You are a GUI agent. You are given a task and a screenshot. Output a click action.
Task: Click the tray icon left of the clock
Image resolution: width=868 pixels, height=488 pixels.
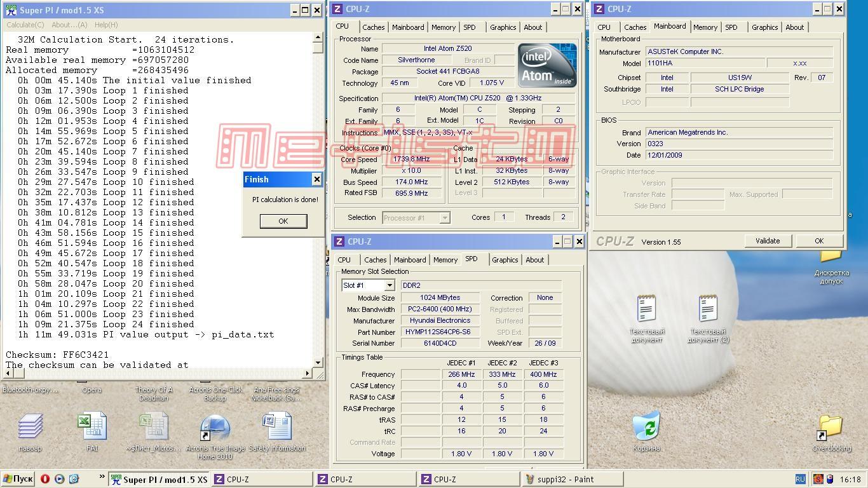click(x=829, y=479)
